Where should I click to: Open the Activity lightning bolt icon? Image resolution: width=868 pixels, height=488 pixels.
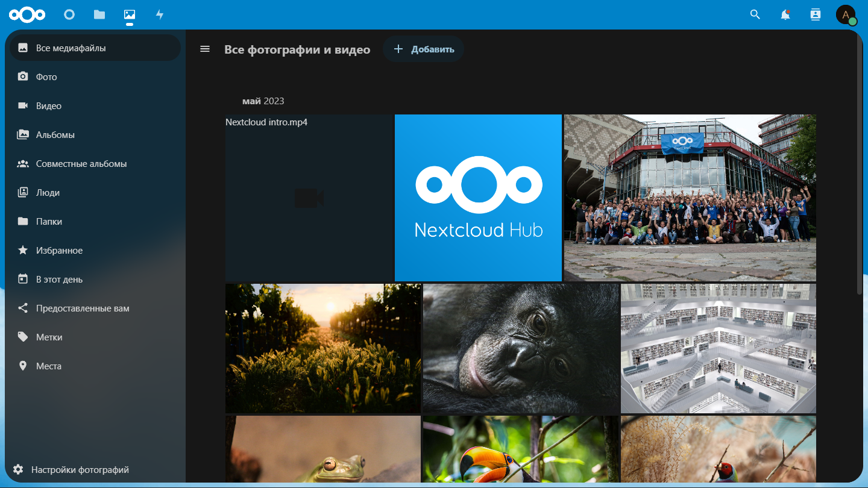tap(160, 14)
